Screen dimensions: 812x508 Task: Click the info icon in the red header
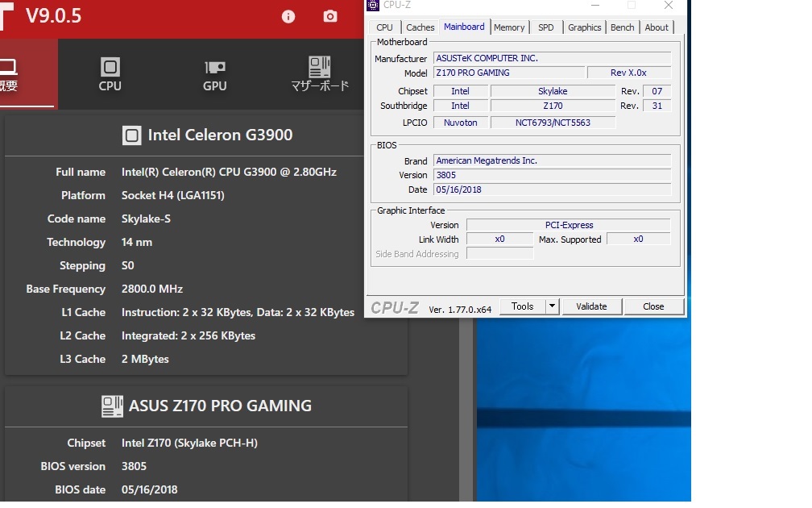288,17
